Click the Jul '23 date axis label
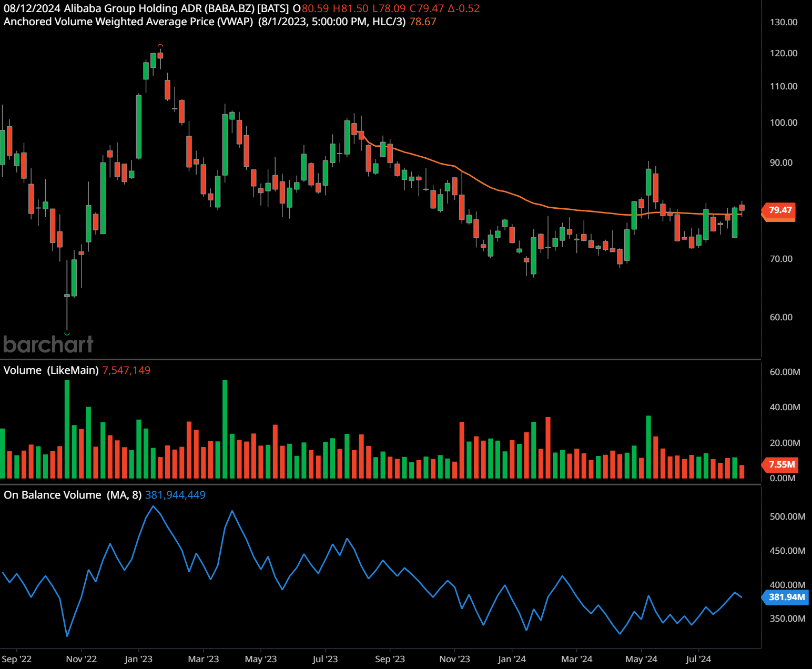The width and height of the screenshot is (812, 669). click(325, 659)
